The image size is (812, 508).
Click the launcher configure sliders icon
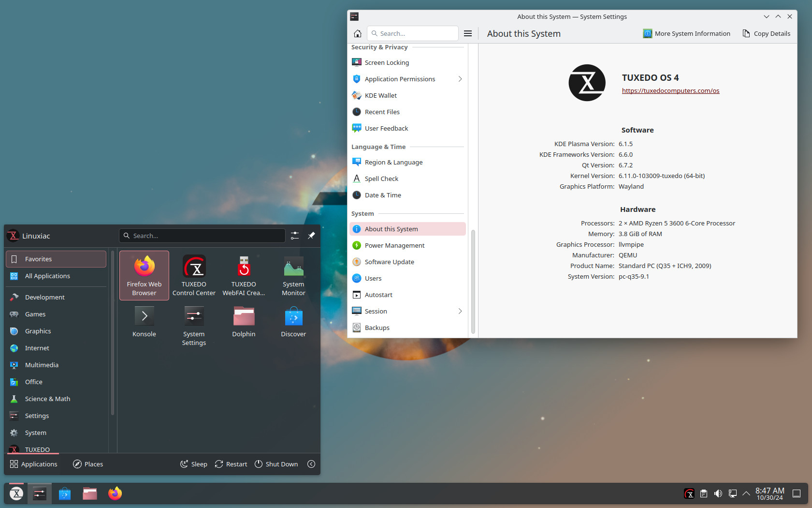click(x=295, y=236)
